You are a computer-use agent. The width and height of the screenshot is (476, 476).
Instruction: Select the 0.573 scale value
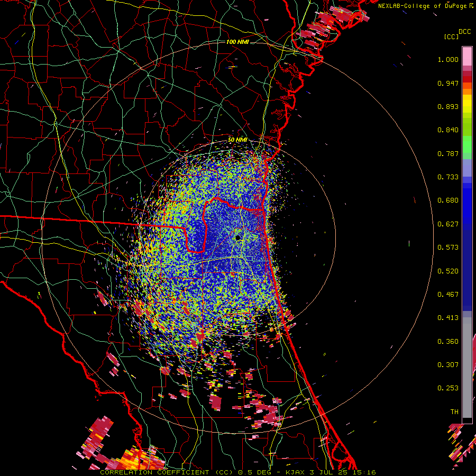[x=448, y=248]
